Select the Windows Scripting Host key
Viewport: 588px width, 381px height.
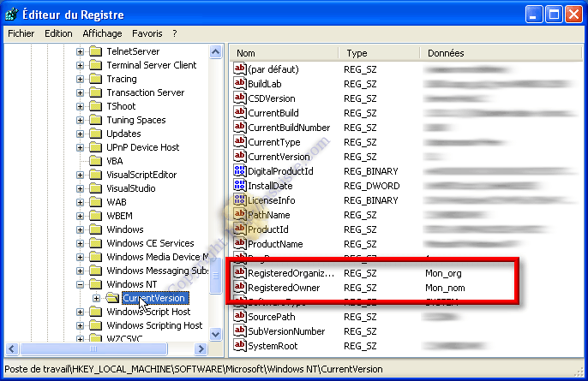154,325
